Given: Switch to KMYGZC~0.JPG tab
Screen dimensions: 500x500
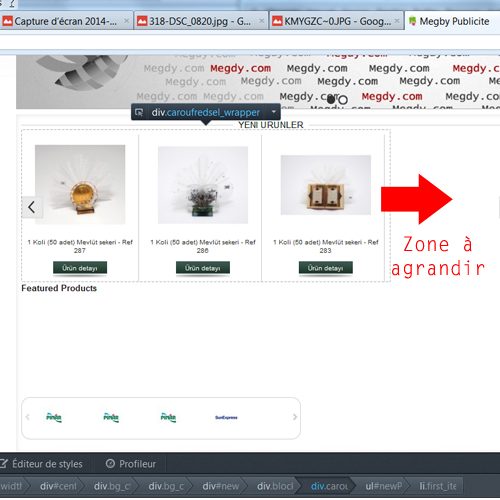Looking at the screenshot, I should [x=336, y=21].
